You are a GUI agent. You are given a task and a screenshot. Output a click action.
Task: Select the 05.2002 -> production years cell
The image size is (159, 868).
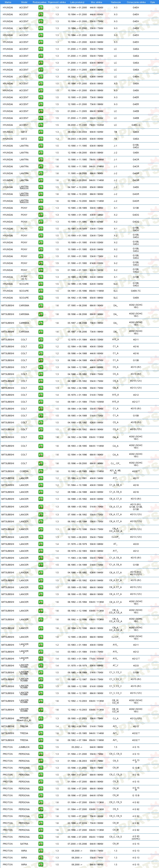point(77,747)
